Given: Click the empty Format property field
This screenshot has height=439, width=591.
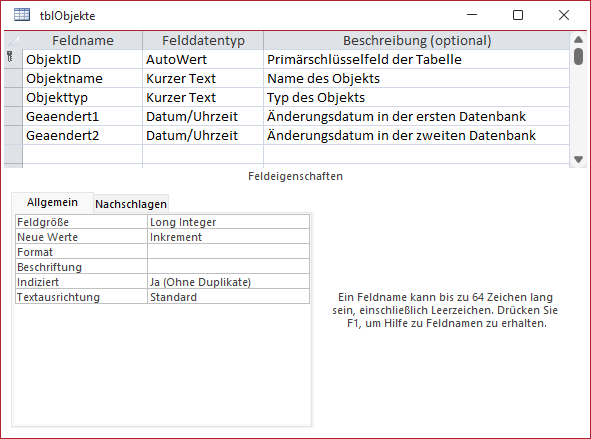Looking at the screenshot, I should click(228, 252).
